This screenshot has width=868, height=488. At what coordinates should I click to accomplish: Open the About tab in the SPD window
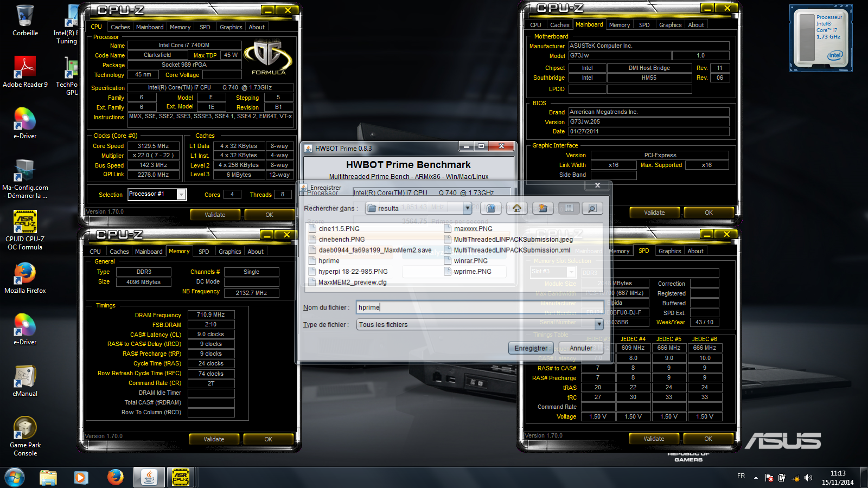tap(695, 251)
